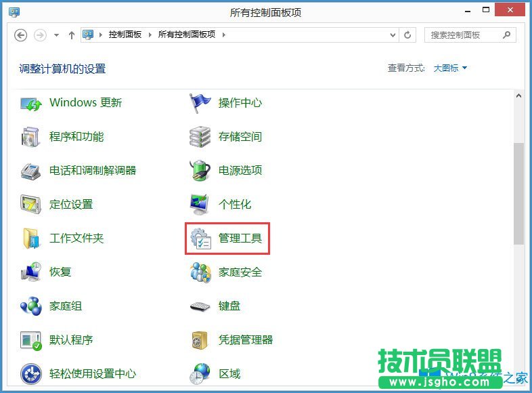Image resolution: width=532 pixels, height=393 pixels.
Task: Open the 家庭安全 link text
Action: tap(240, 272)
